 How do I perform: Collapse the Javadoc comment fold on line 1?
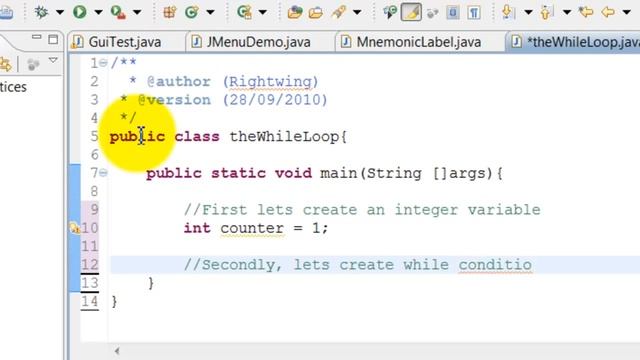103,63
